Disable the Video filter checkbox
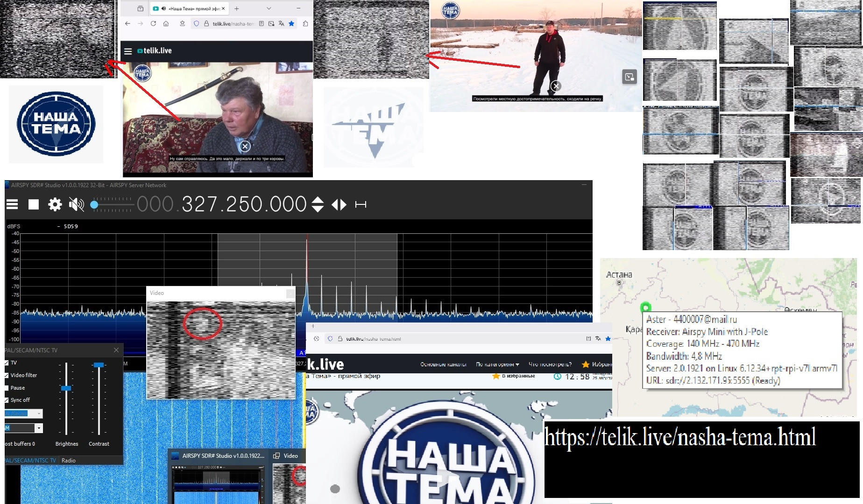 tap(7, 375)
